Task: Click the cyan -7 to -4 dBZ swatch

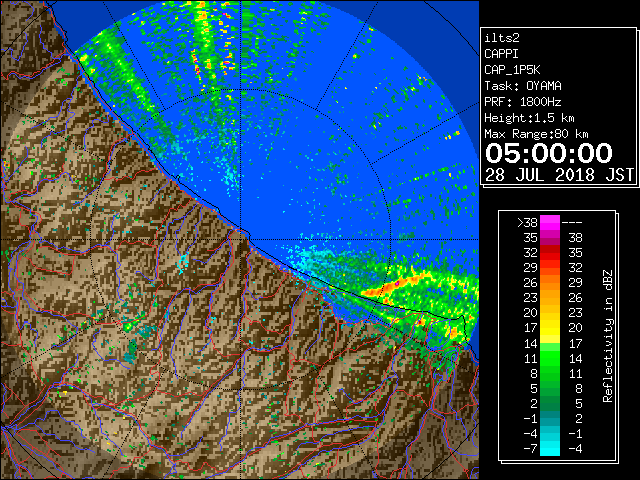Action: point(550,448)
